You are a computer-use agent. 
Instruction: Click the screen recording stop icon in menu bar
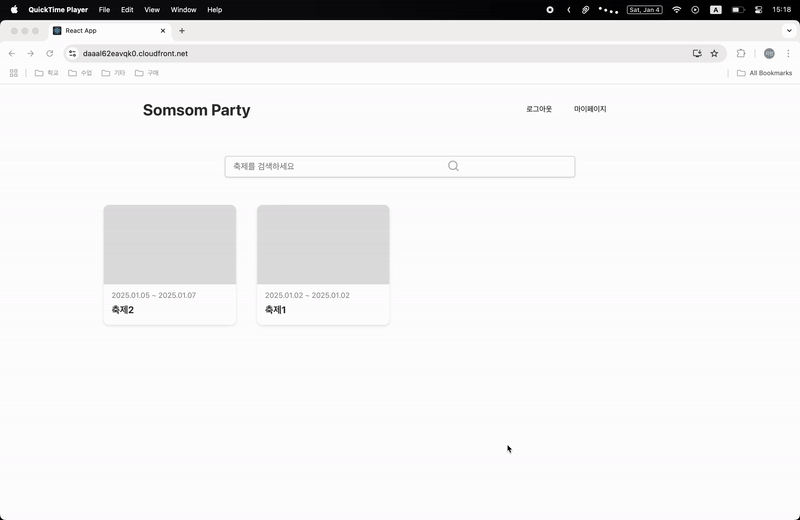[x=549, y=10]
